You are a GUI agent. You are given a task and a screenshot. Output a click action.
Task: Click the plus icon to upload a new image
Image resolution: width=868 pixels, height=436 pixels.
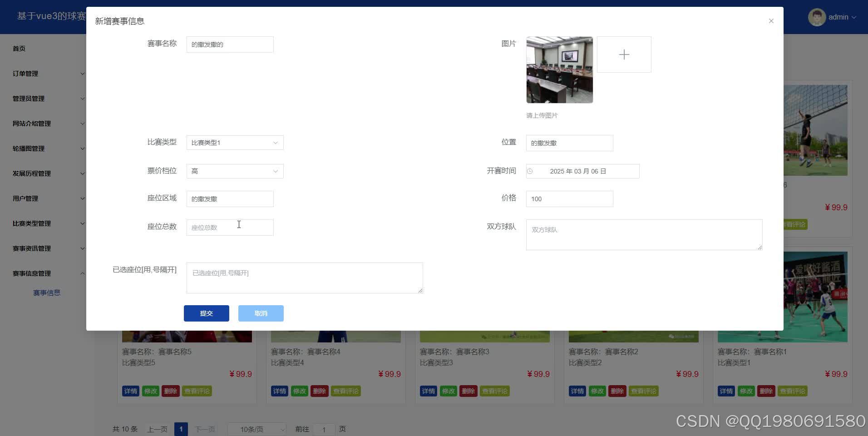(624, 54)
